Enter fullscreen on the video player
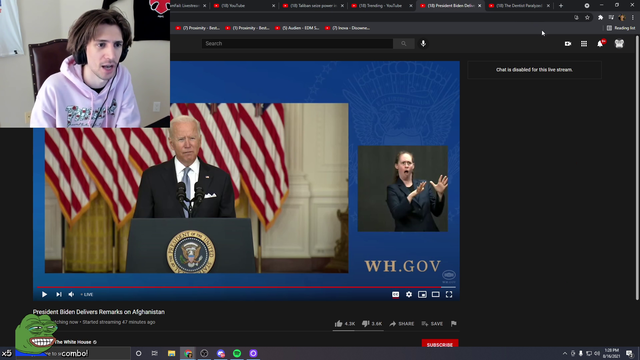Viewport: 640px width, 360px height. (x=449, y=294)
